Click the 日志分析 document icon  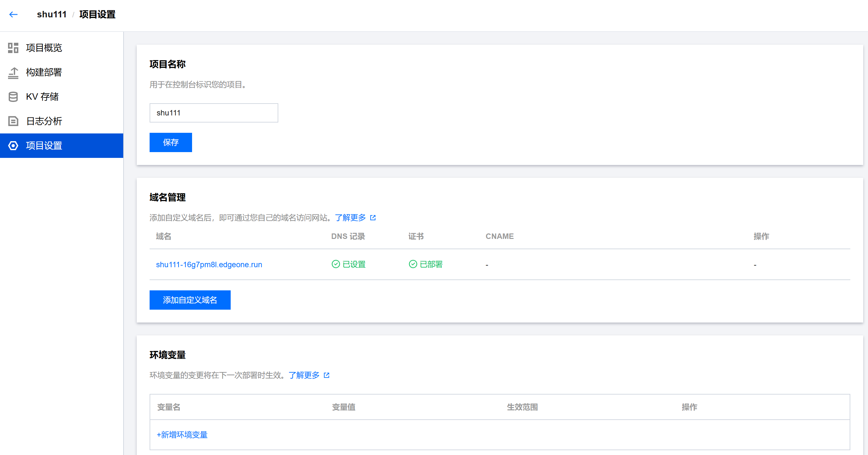[x=13, y=121]
